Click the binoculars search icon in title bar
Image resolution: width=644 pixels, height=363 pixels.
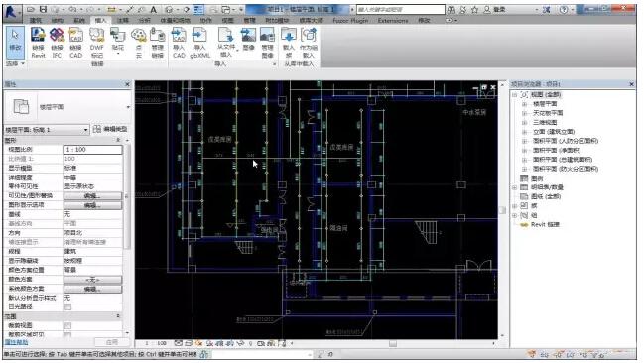(451, 9)
